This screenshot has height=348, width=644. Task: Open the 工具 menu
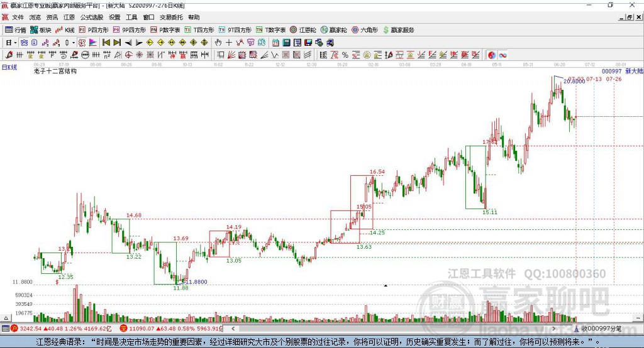[131, 17]
